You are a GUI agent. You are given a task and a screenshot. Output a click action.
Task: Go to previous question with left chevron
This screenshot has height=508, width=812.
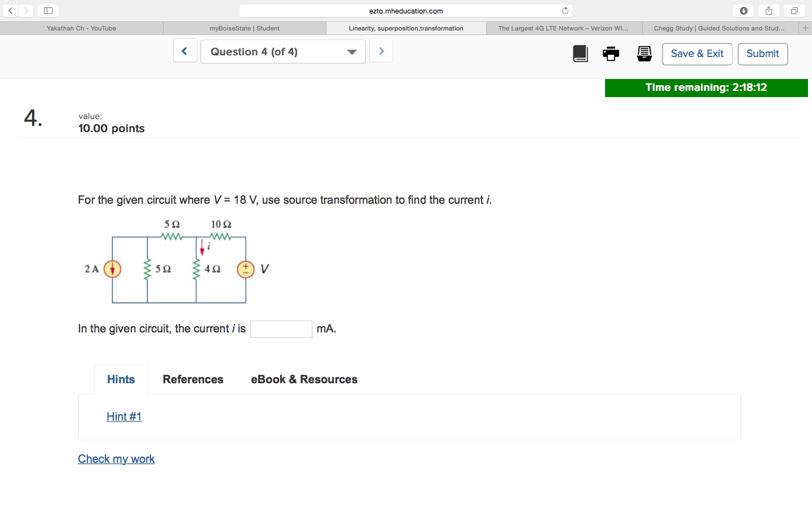click(185, 50)
